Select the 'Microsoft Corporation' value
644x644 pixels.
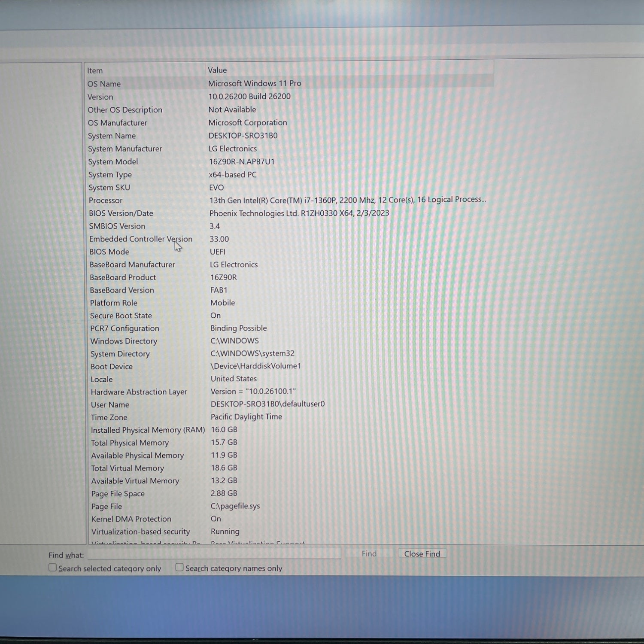coord(248,123)
